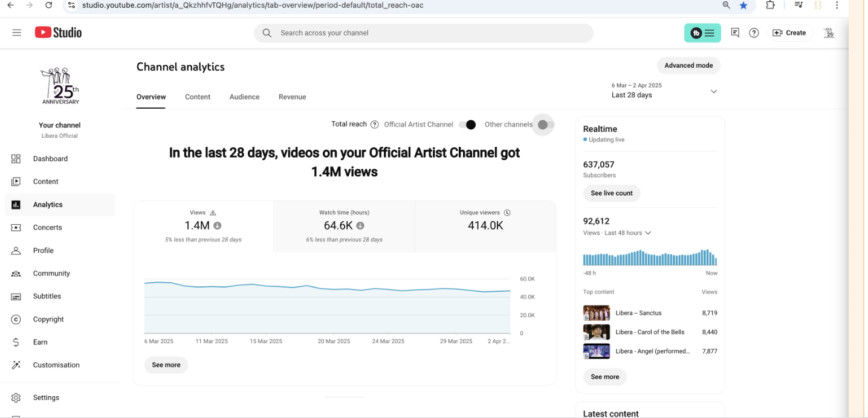Click the Libera – Sanctus video thumbnail
The image size is (868, 418).
pyautogui.click(x=596, y=313)
